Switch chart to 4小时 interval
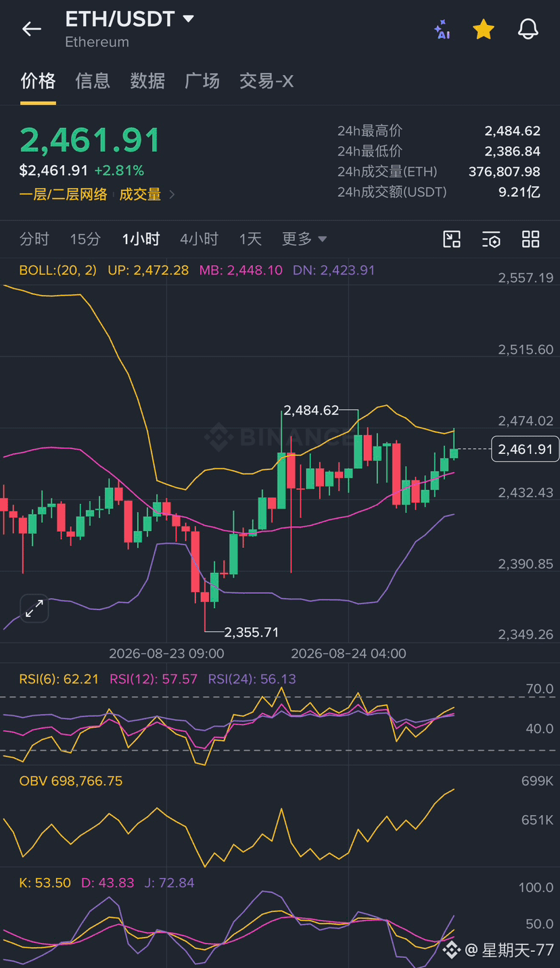This screenshot has width=560, height=968. tap(200, 239)
